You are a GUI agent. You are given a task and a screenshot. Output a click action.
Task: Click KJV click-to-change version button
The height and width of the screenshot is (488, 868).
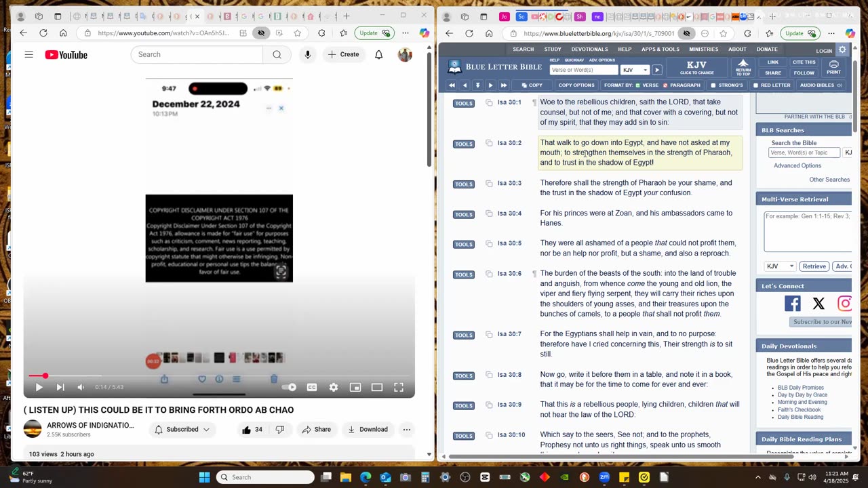[696, 67]
